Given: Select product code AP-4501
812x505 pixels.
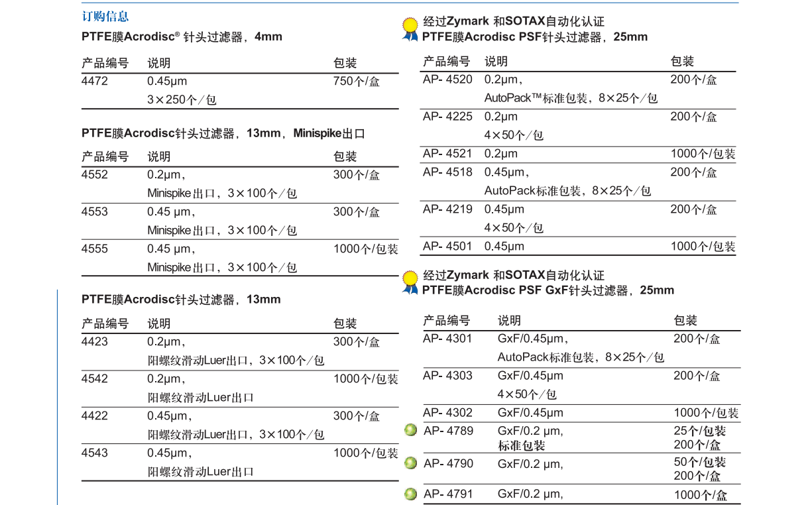Looking at the screenshot, I should pyautogui.click(x=448, y=247).
